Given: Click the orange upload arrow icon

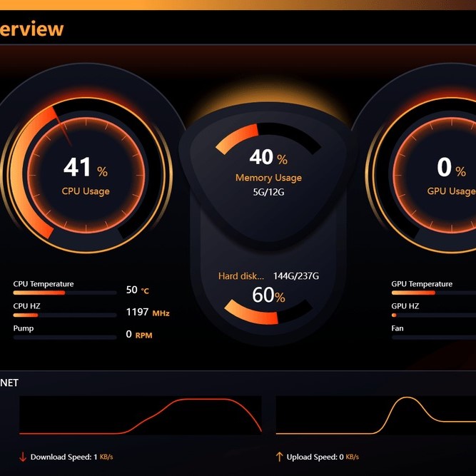Looking at the screenshot, I should (x=279, y=457).
